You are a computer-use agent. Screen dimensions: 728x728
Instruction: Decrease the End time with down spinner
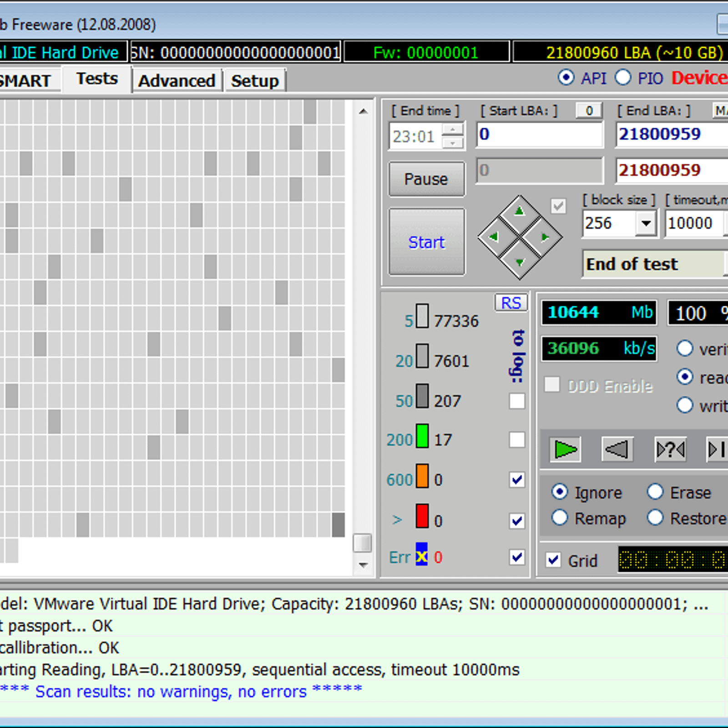[452, 143]
